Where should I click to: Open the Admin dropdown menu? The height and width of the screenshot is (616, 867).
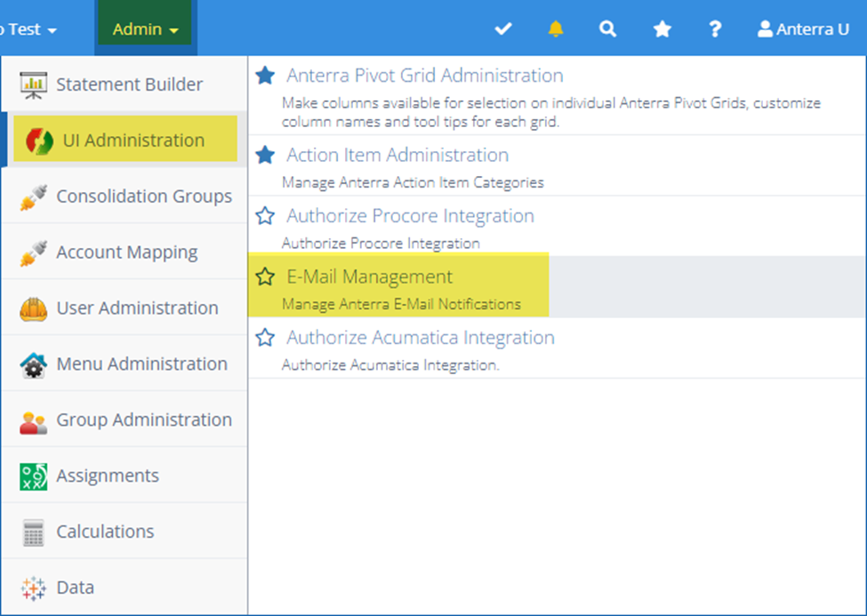(146, 28)
